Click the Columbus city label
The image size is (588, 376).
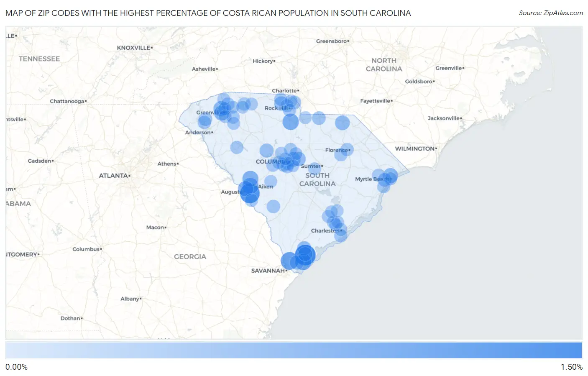point(87,249)
